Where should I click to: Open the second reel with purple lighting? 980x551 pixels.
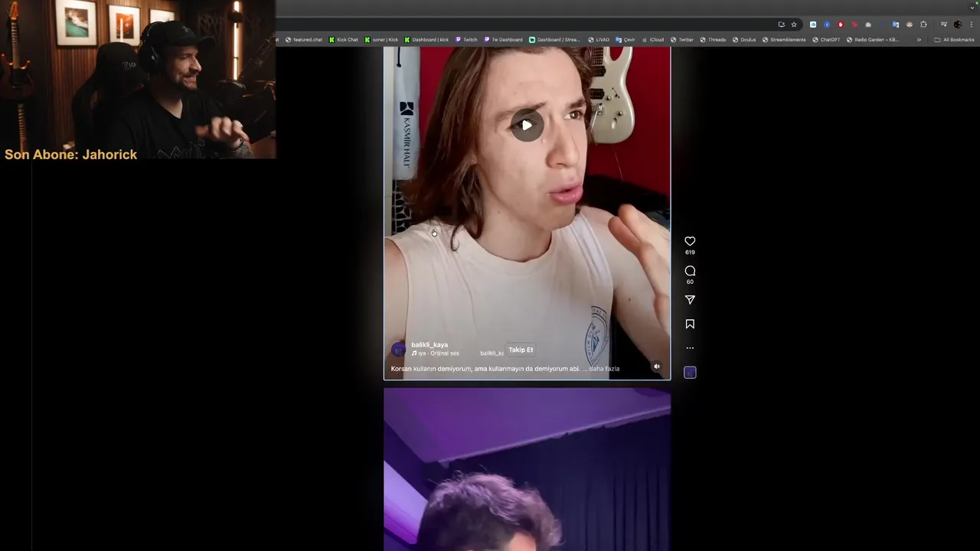click(527, 469)
